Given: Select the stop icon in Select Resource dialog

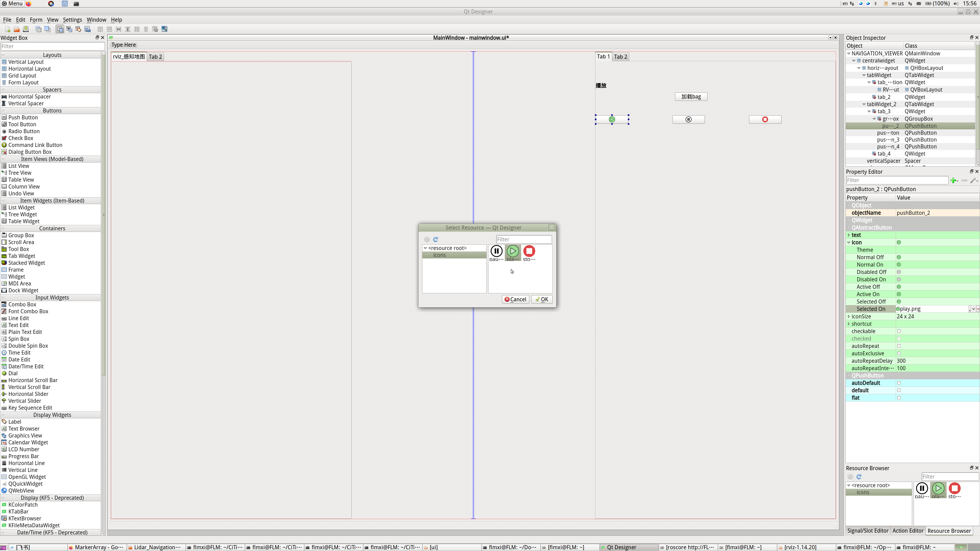Looking at the screenshot, I should coord(529,252).
